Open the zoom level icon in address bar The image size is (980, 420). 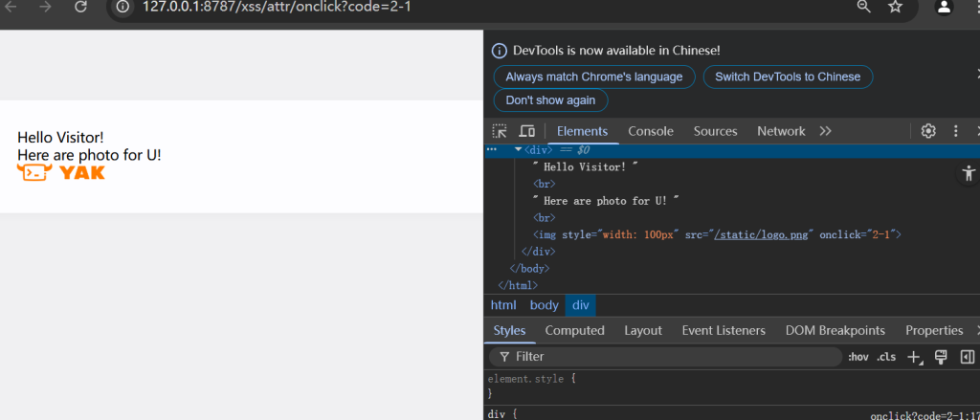pyautogui.click(x=863, y=7)
